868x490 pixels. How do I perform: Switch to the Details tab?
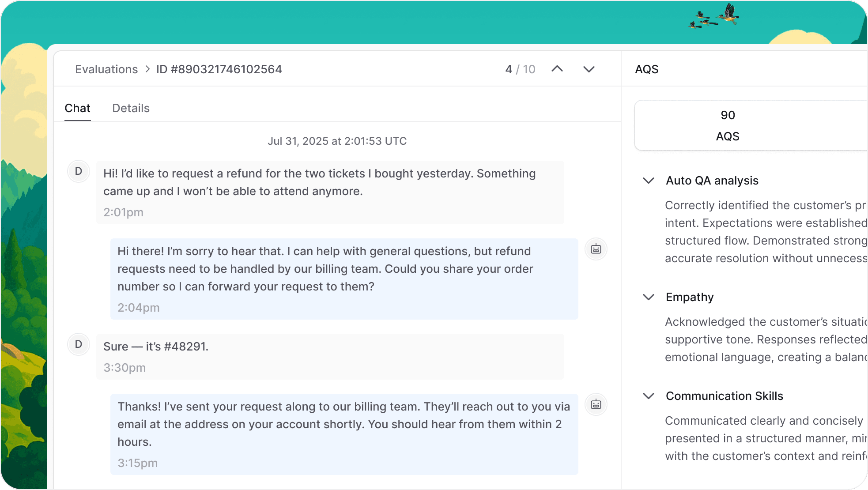[x=131, y=108]
